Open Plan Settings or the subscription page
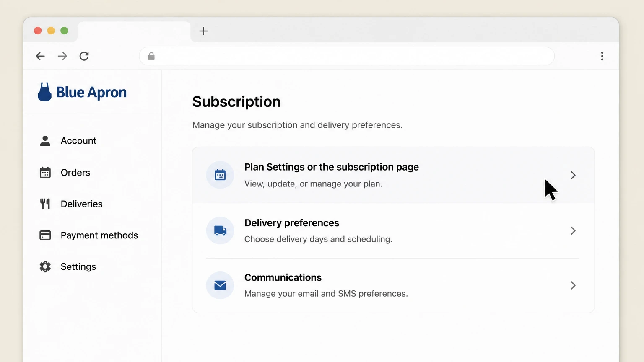The image size is (644, 362). (393, 175)
